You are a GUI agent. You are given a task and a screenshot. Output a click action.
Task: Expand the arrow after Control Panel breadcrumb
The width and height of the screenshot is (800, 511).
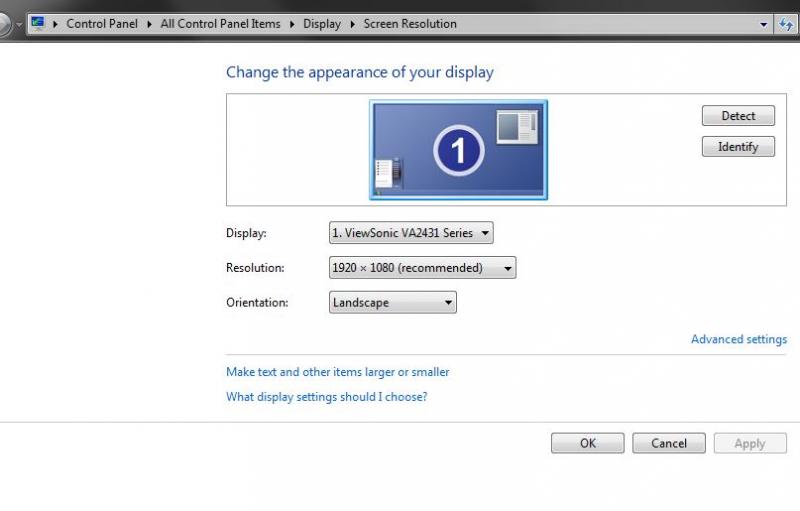pyautogui.click(x=149, y=24)
